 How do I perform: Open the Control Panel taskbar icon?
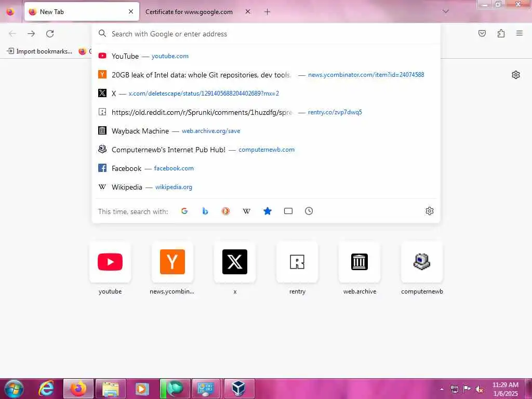point(207,389)
